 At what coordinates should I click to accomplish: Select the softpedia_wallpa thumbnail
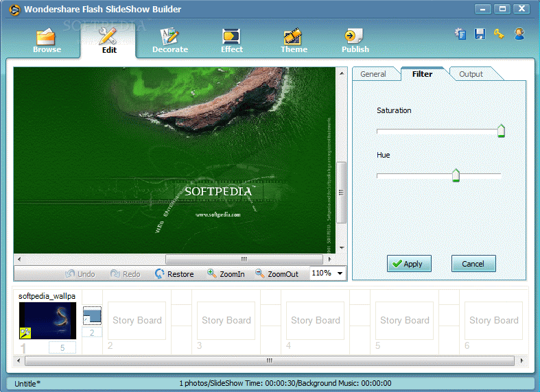coord(47,321)
